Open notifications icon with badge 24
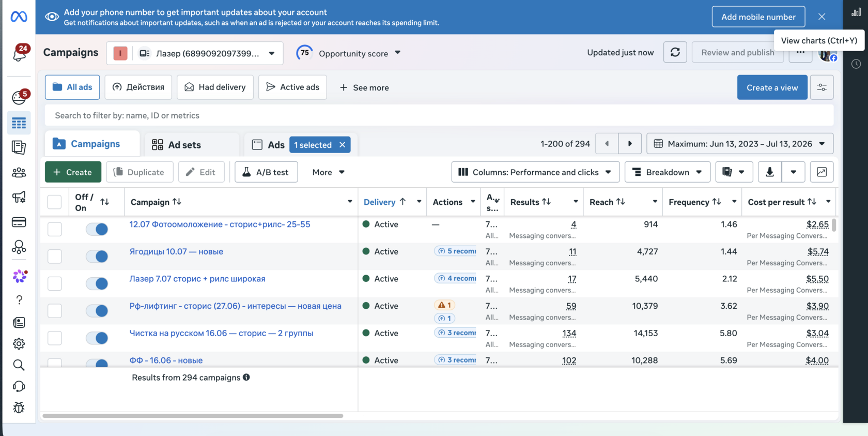Screen dimensions: 868x436 pos(20,53)
